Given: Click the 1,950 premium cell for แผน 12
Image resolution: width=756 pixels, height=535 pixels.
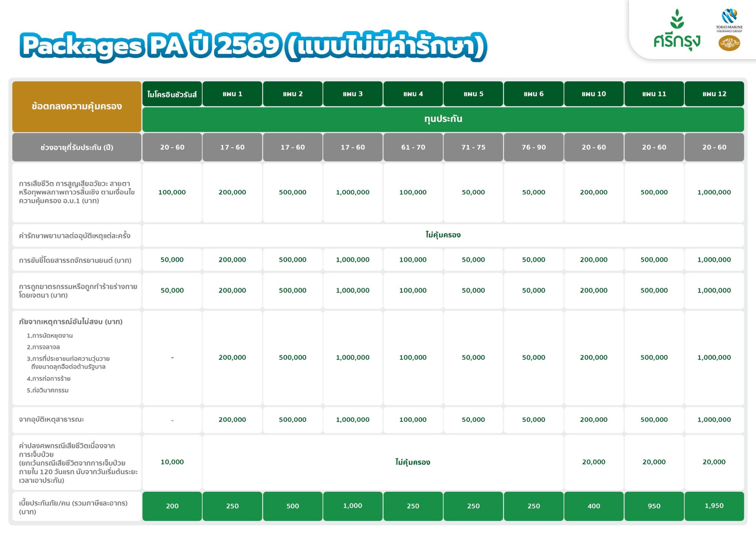Looking at the screenshot, I should pos(714,506).
